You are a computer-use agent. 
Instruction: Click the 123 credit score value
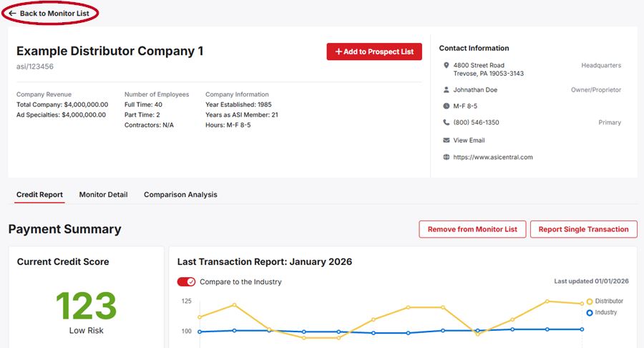86,306
